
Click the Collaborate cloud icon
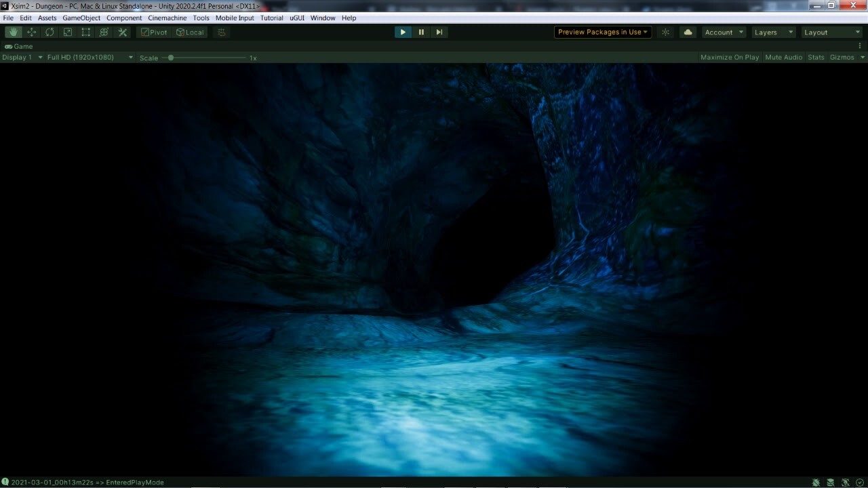click(688, 32)
